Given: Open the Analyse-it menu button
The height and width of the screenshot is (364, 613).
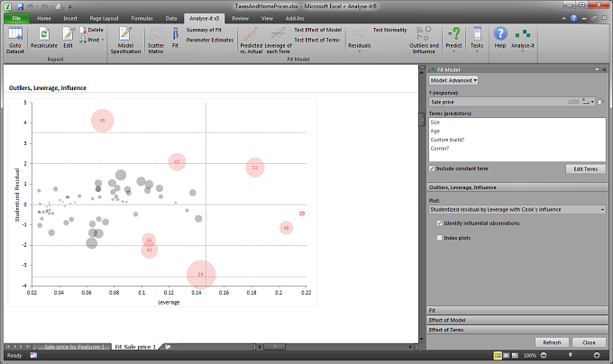Looking at the screenshot, I should click(x=523, y=40).
